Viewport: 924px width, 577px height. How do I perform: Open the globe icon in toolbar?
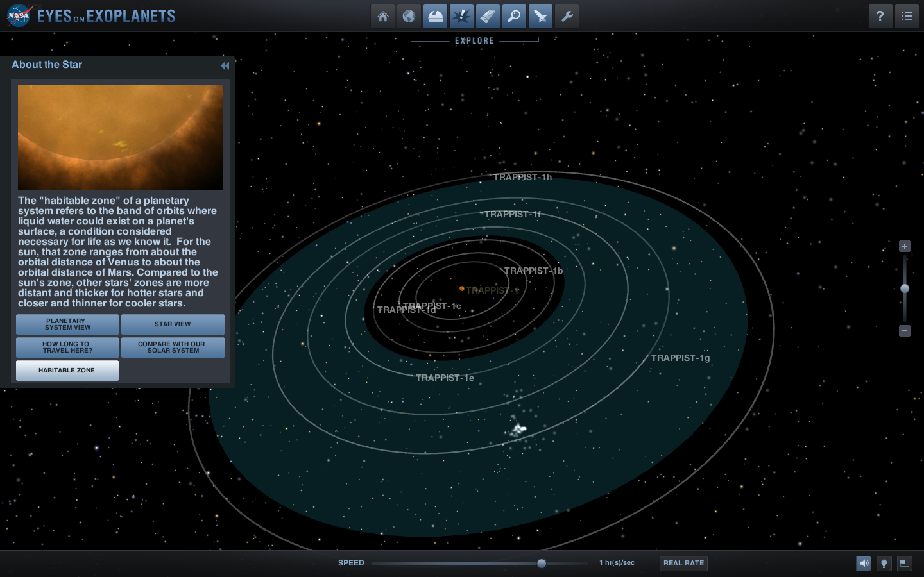(x=409, y=16)
